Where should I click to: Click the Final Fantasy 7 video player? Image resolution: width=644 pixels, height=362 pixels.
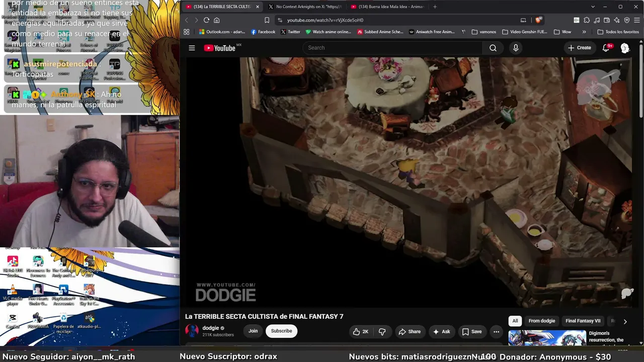click(410, 182)
